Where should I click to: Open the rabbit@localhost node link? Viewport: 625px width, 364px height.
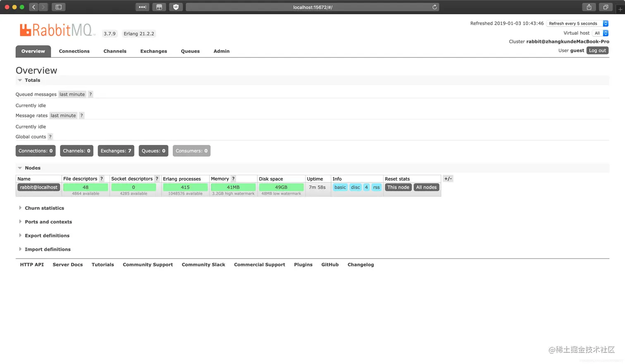coord(39,188)
